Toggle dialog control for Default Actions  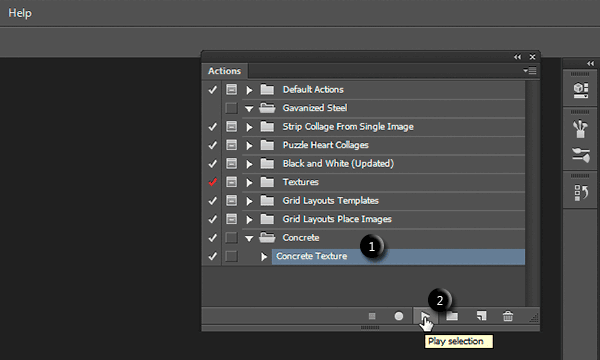coord(231,90)
